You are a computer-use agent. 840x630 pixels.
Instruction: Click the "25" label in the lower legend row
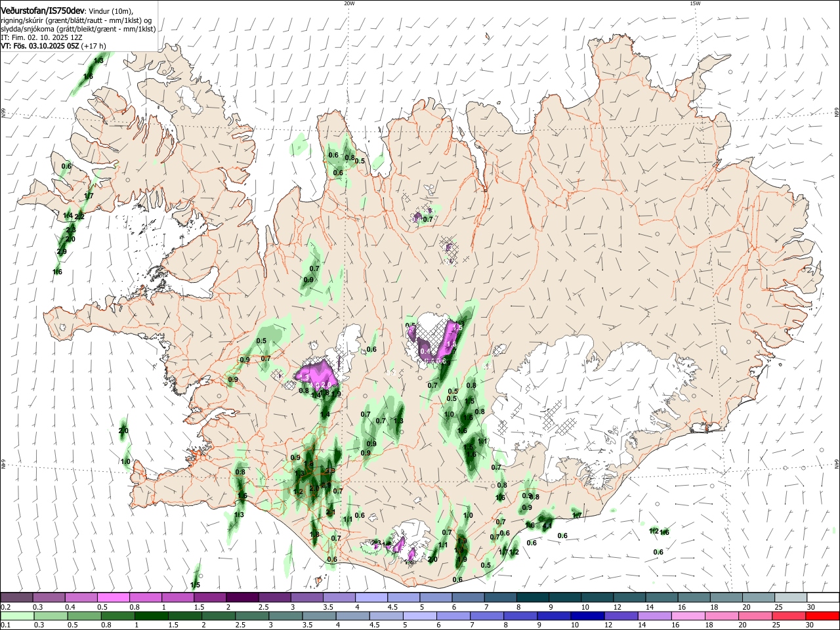pos(777,625)
